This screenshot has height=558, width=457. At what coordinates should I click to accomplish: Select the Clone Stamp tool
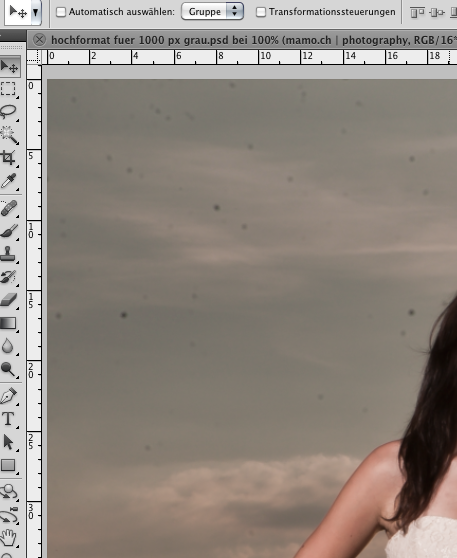click(x=9, y=254)
